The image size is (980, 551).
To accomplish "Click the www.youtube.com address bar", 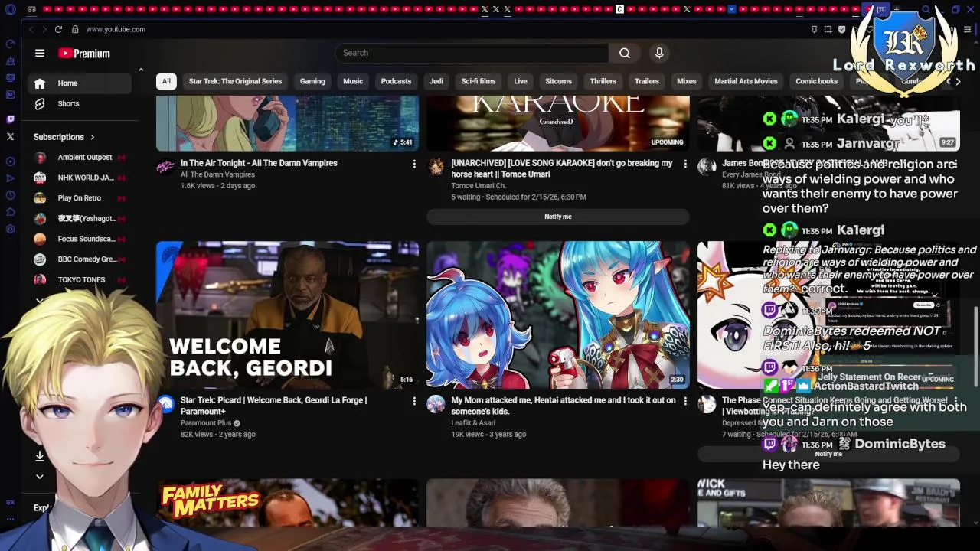I will pyautogui.click(x=116, y=29).
